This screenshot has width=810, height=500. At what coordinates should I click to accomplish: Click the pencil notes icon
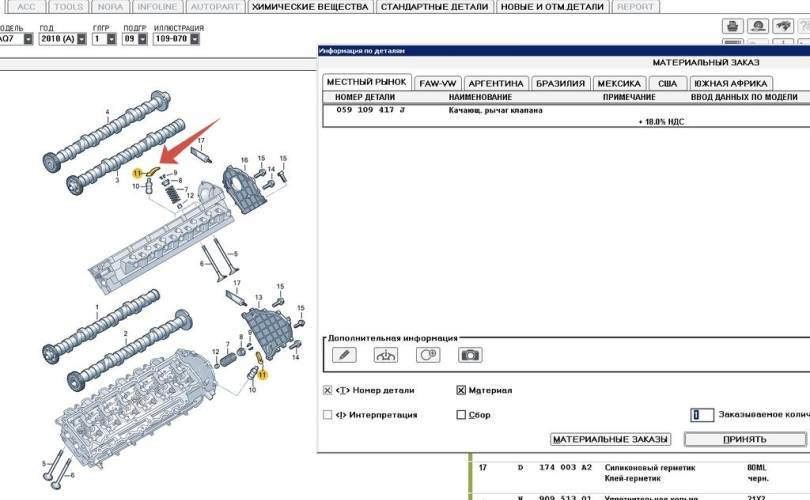click(343, 355)
